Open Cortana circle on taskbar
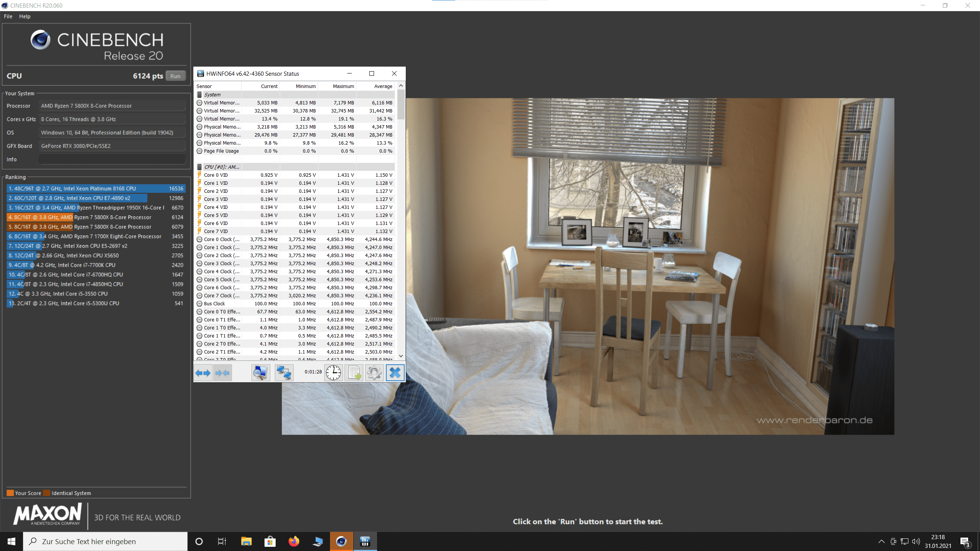Image resolution: width=980 pixels, height=551 pixels. [x=199, y=541]
